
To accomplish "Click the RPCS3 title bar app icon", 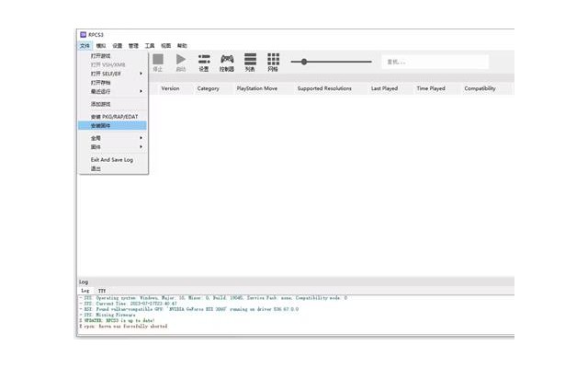I will [84, 35].
